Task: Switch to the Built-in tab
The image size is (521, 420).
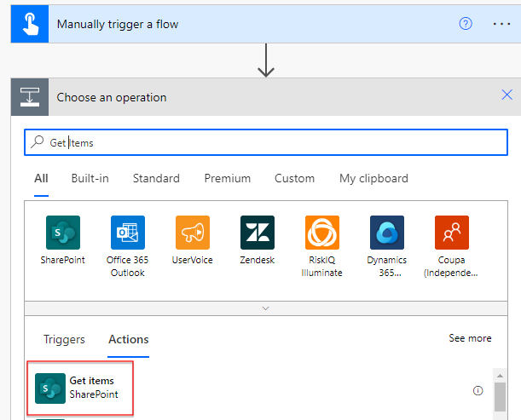Action: click(x=90, y=179)
